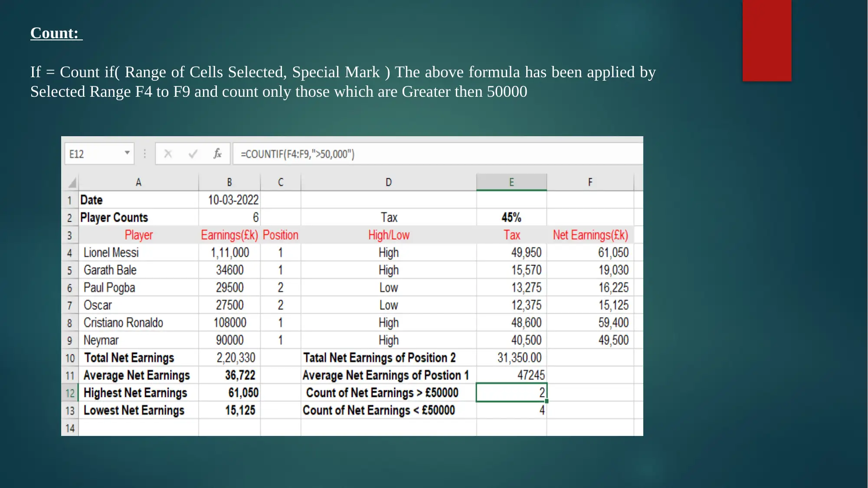The image size is (868, 488).
Task: Click 'Count of Net Earnings > £50000' cell
Action: click(x=389, y=393)
